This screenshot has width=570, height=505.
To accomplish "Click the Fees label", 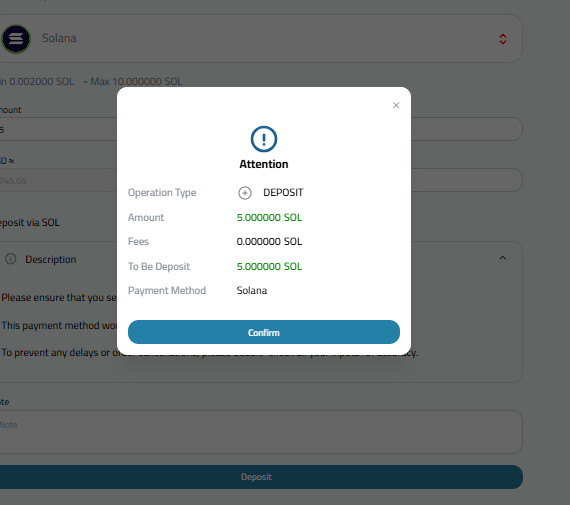I will click(x=138, y=241).
